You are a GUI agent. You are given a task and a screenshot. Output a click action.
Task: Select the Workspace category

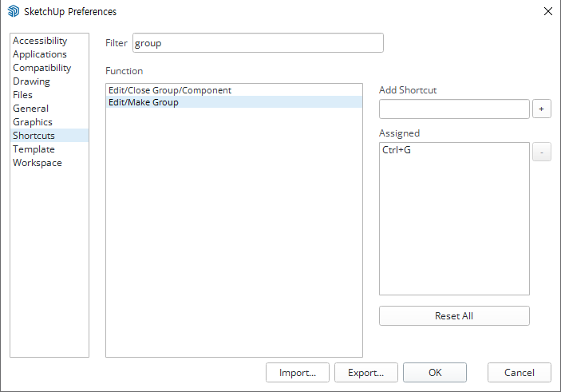pos(49,163)
